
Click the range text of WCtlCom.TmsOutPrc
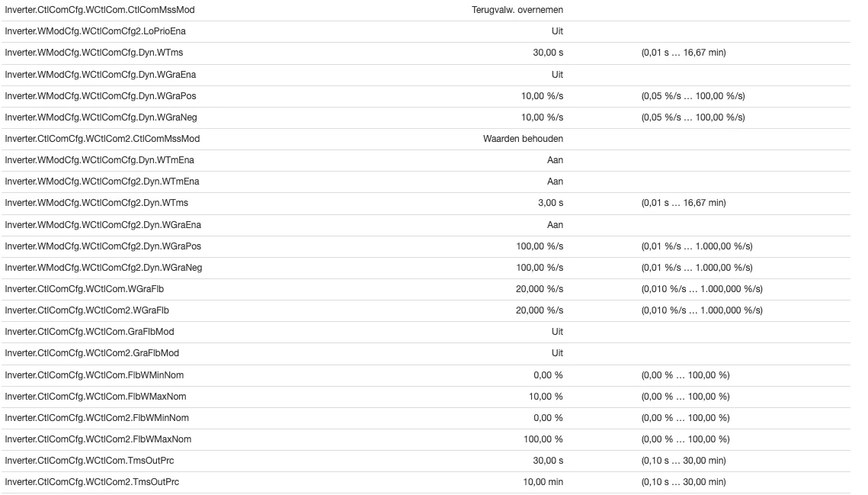[683, 461]
